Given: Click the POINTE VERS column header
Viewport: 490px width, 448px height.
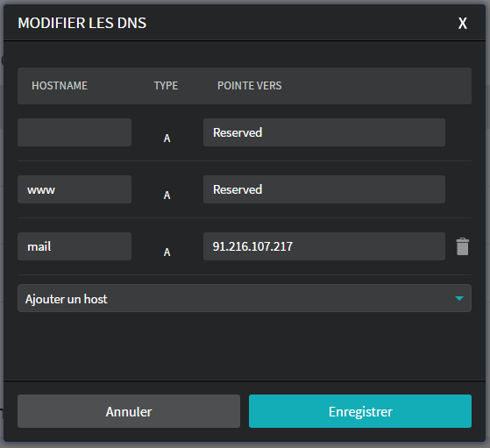Looking at the screenshot, I should click(249, 86).
